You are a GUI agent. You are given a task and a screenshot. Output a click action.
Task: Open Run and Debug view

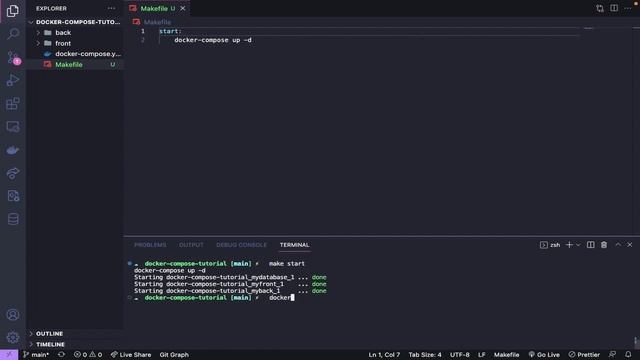click(13, 80)
